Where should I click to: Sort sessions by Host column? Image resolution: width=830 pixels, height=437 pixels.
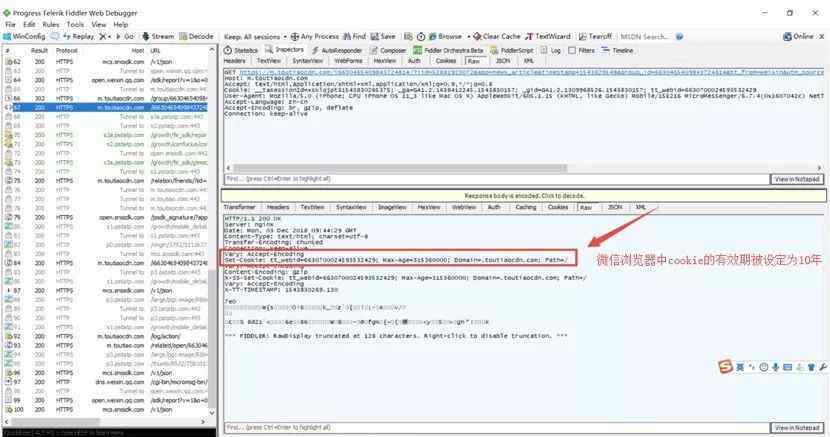click(x=138, y=50)
